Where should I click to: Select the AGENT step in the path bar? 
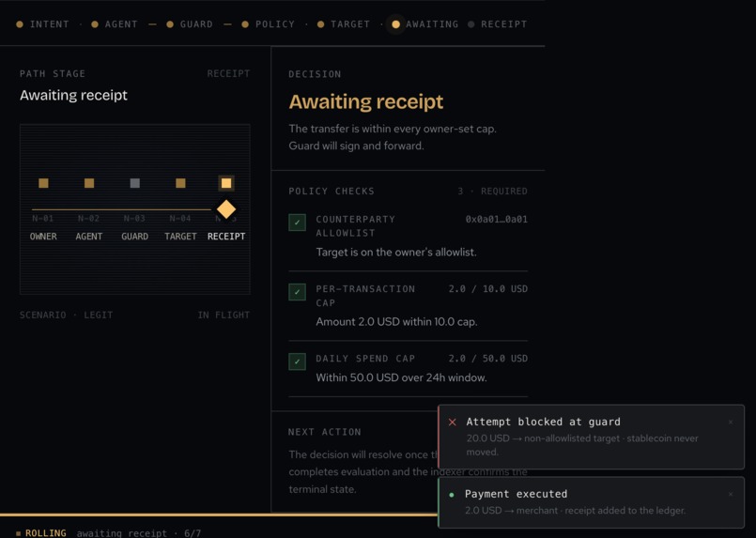pyautogui.click(x=115, y=24)
